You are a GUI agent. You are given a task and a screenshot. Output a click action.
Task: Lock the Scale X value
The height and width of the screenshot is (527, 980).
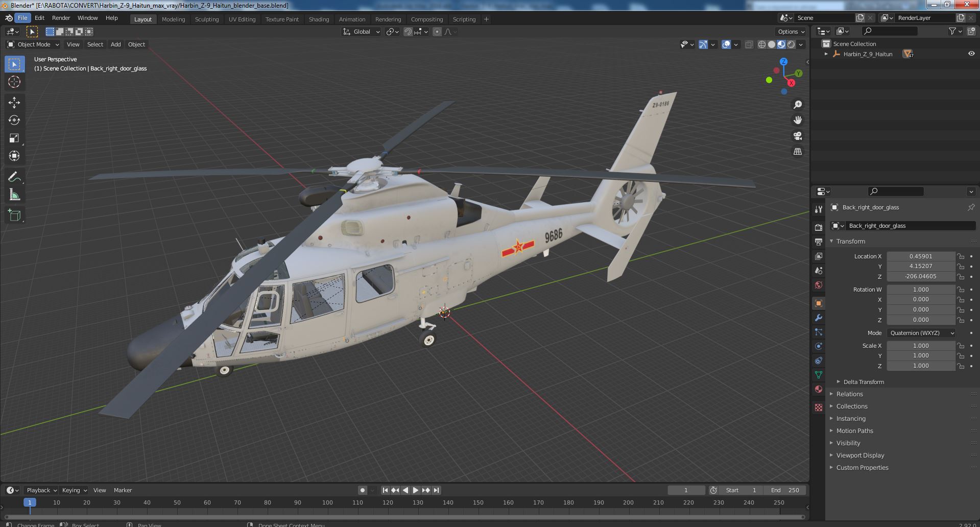click(x=961, y=346)
